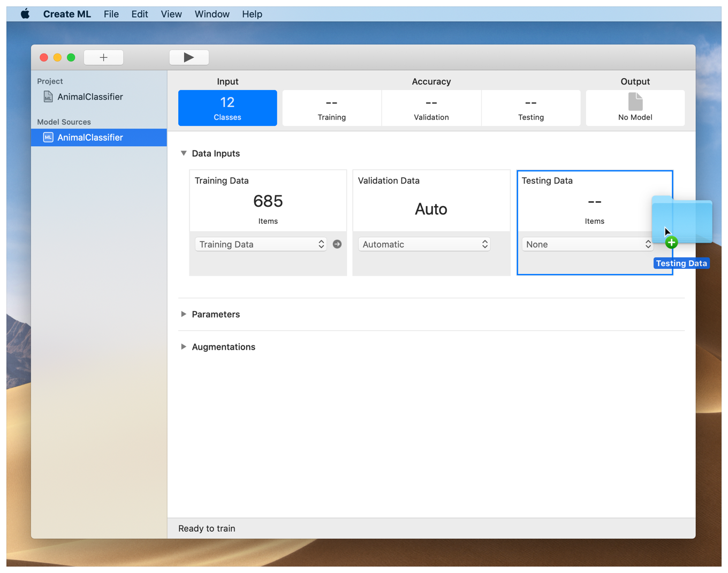Click the dragged Testing Data folder icon
This screenshot has width=728, height=573.
click(682, 220)
